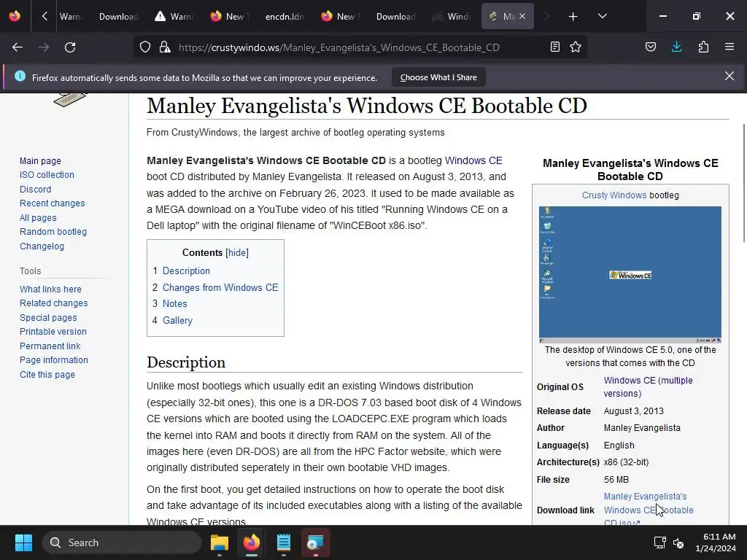747x560 pixels.
Task: Close the active Ma tab
Action: tap(522, 17)
